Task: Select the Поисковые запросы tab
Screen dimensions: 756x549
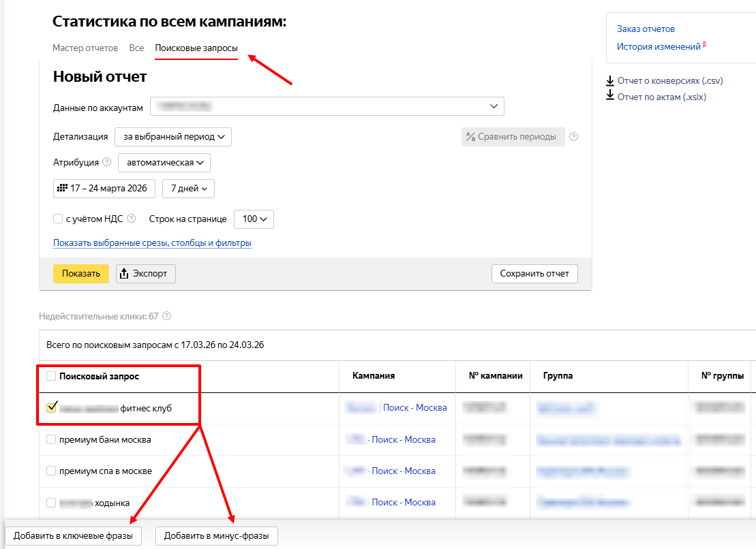Action: [196, 48]
